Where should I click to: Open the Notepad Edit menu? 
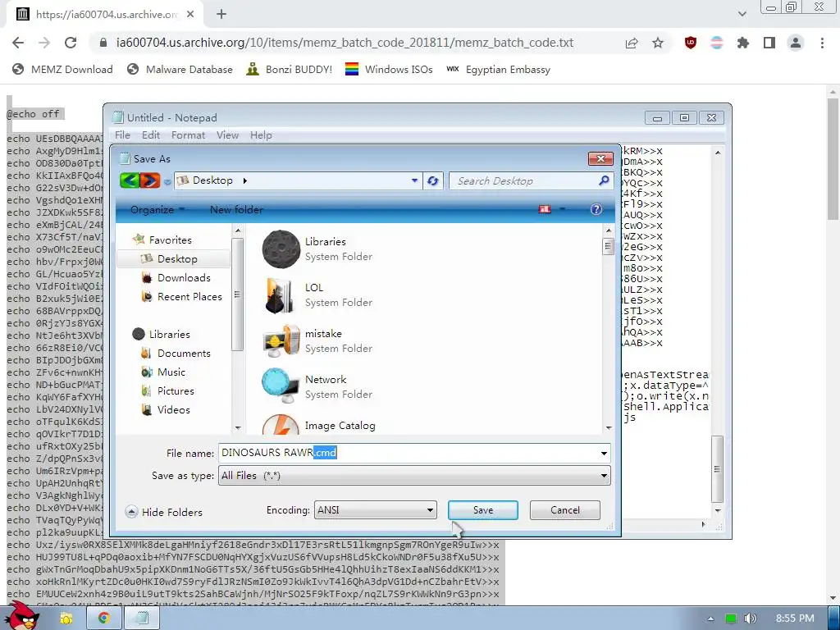[151, 135]
